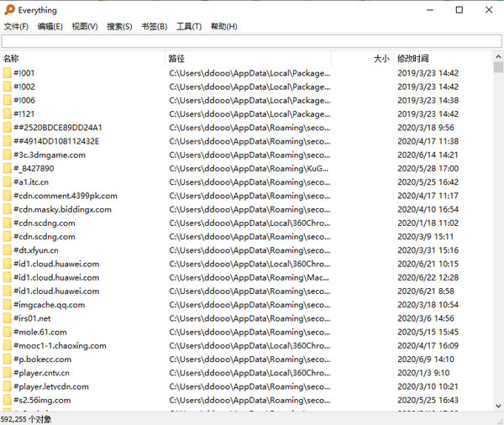Click folder icon of #!002
This screenshot has height=425, width=504.
7,87
